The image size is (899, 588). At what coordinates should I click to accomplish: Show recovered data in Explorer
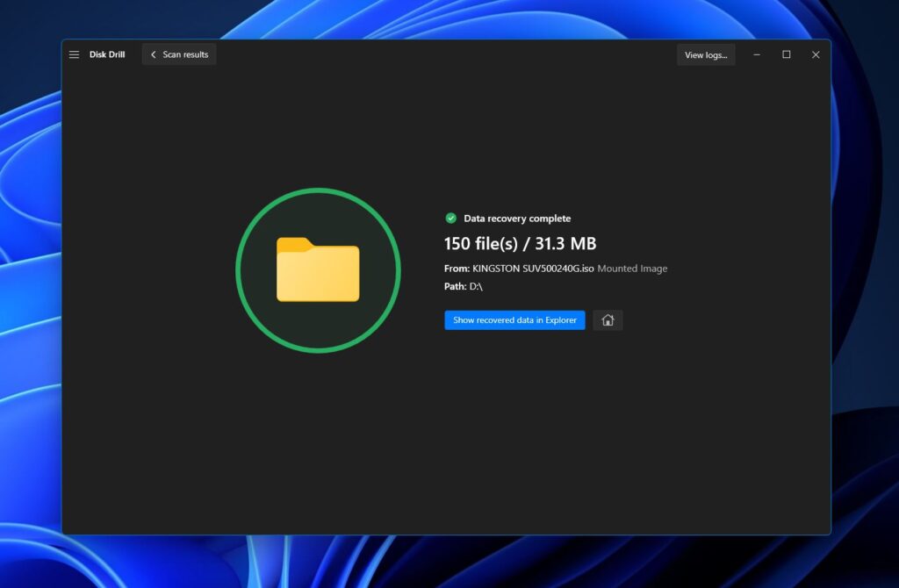point(514,319)
